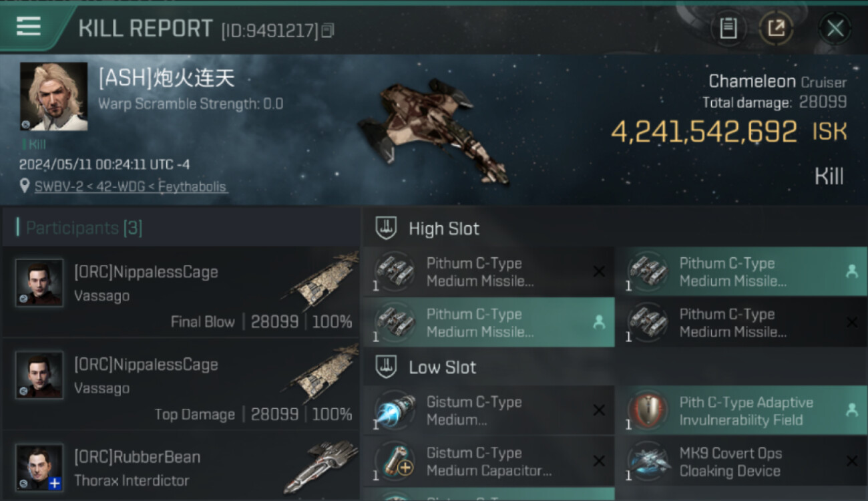
Task: Click the High Slot section icon
Action: coord(386,228)
